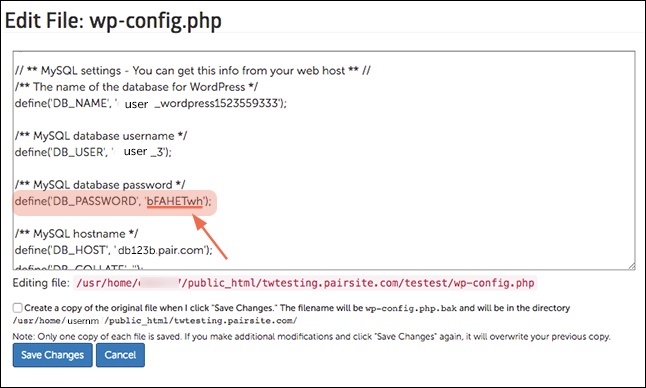Click the DB_PASSWORD define line

[113, 201]
